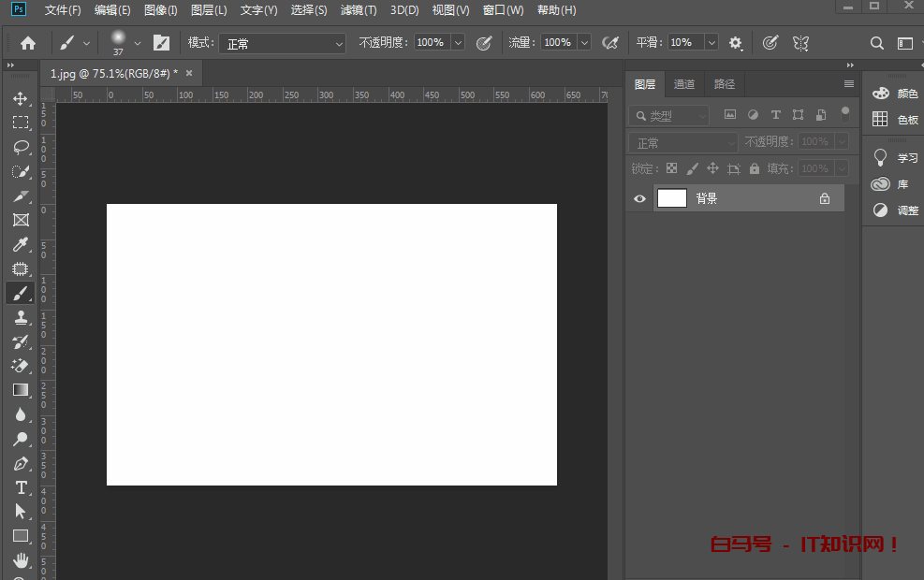Viewport: 924px width, 580px height.
Task: Toggle the layer filter switch on/off
Action: 844,114
